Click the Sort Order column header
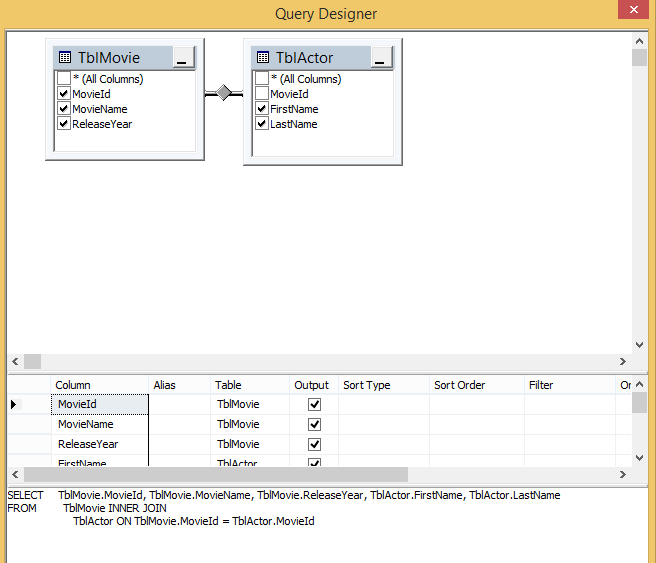Image resolution: width=656 pixels, height=563 pixels. (x=477, y=385)
